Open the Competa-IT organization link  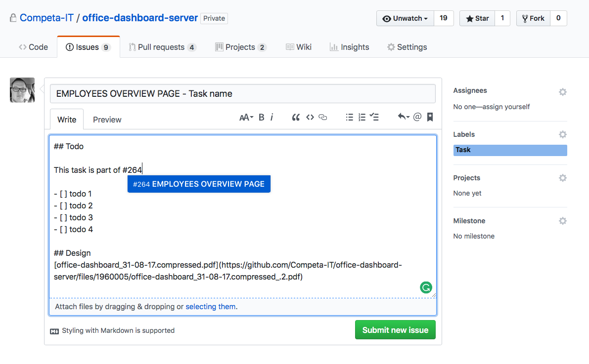click(46, 18)
